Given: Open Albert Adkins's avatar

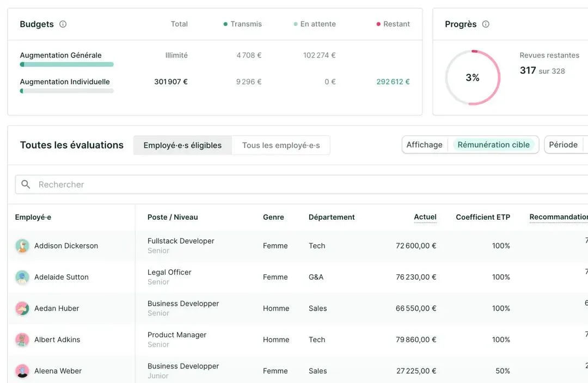Looking at the screenshot, I should [x=22, y=339].
